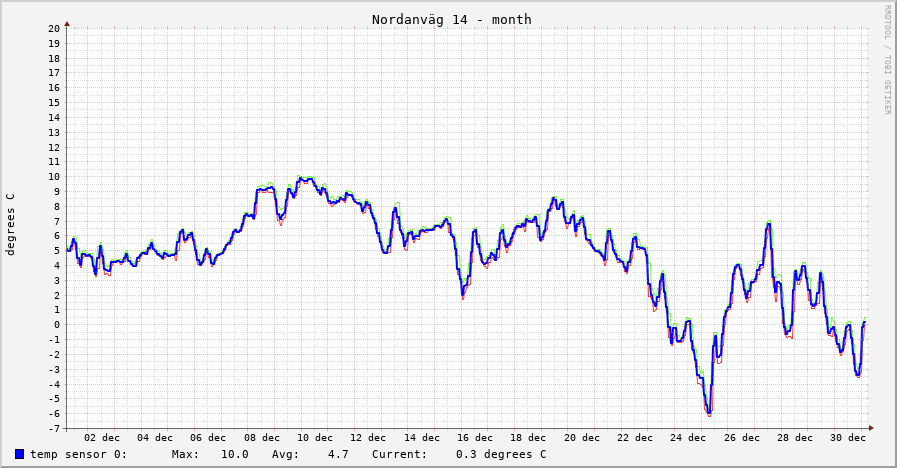Click the Avg value 4.7 in legend
The image size is (897, 468).
point(337,454)
